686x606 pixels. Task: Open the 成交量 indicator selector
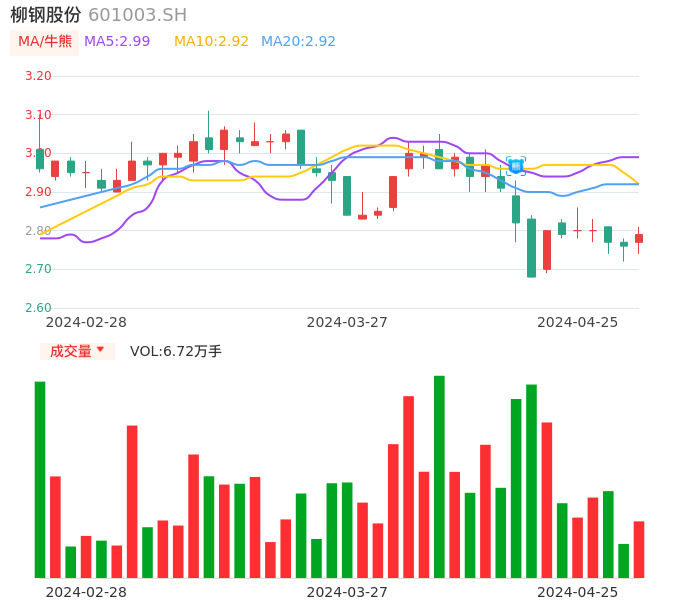click(77, 351)
